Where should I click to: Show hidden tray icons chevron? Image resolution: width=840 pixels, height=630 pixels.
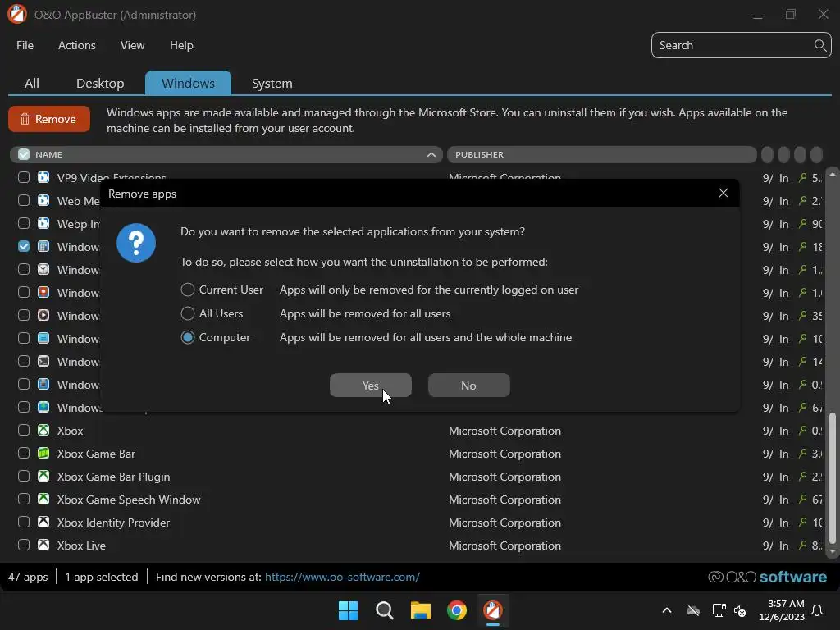click(667, 610)
